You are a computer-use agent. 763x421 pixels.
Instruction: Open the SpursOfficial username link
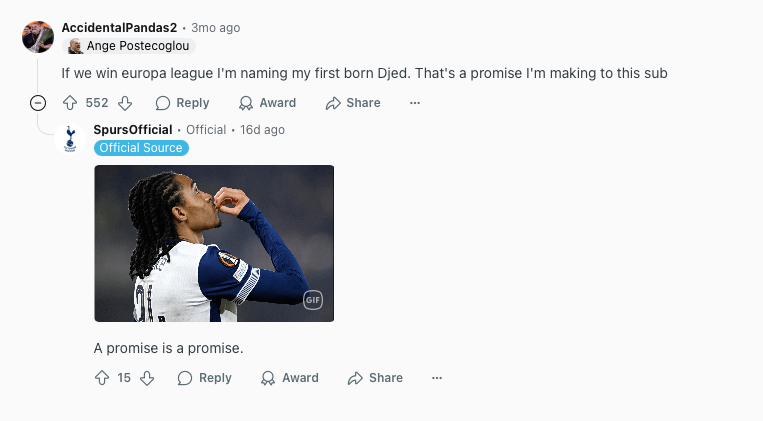coord(133,130)
